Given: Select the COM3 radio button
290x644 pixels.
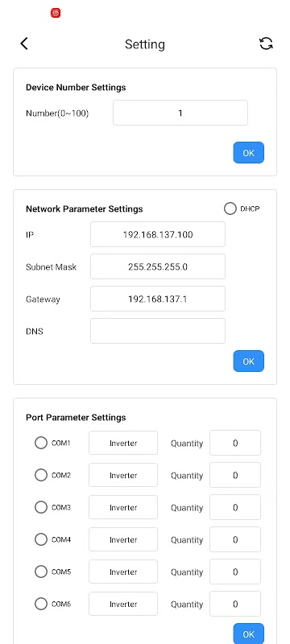Looking at the screenshot, I should click(x=40, y=507).
